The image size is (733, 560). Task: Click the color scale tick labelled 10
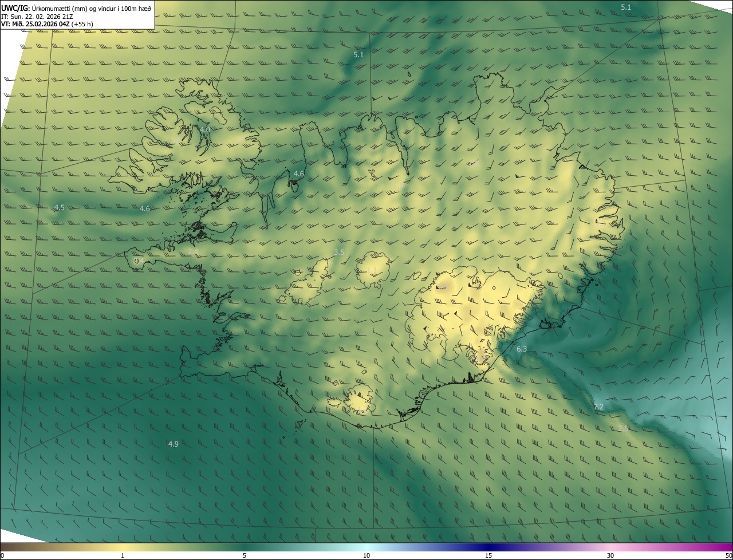(366, 555)
